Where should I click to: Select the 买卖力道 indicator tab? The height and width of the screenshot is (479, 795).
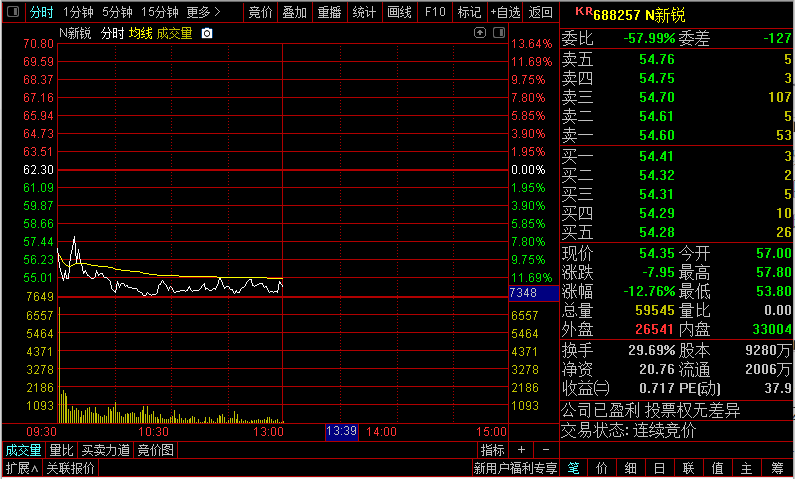[x=105, y=450]
